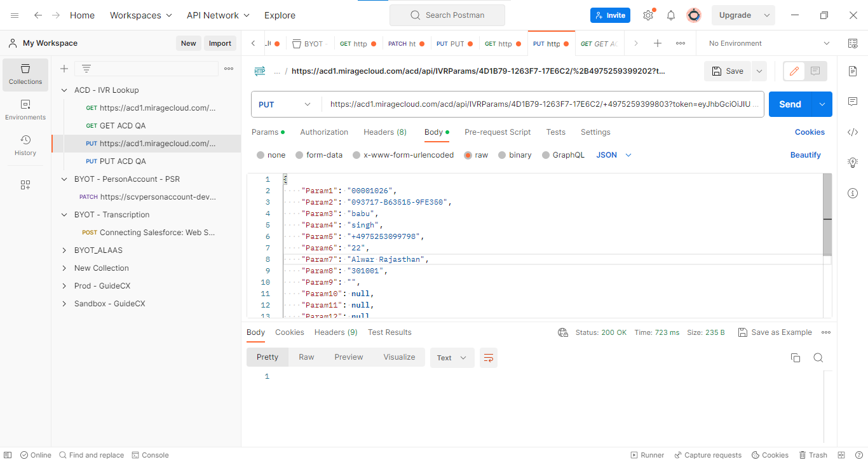Image resolution: width=868 pixels, height=462 pixels.
Task: Click the Import button
Action: point(220,43)
